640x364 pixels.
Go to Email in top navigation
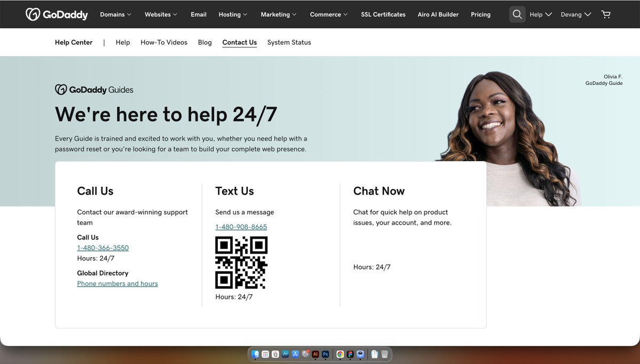click(x=199, y=14)
